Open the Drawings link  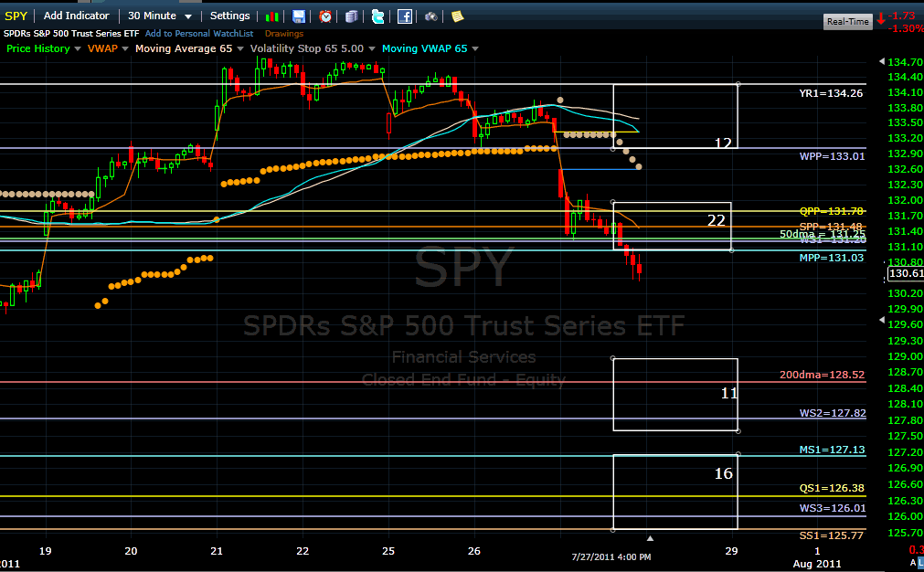point(284,34)
